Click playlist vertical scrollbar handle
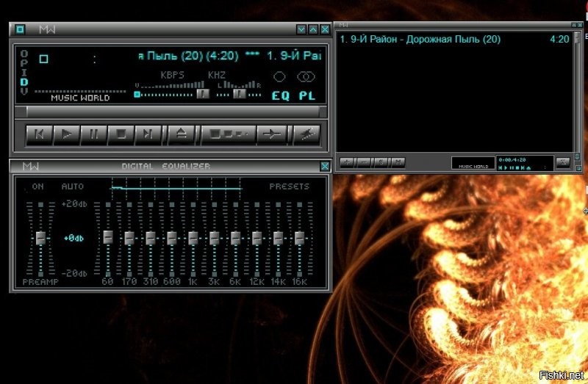Screen dimensions: 588x384 [578, 38]
